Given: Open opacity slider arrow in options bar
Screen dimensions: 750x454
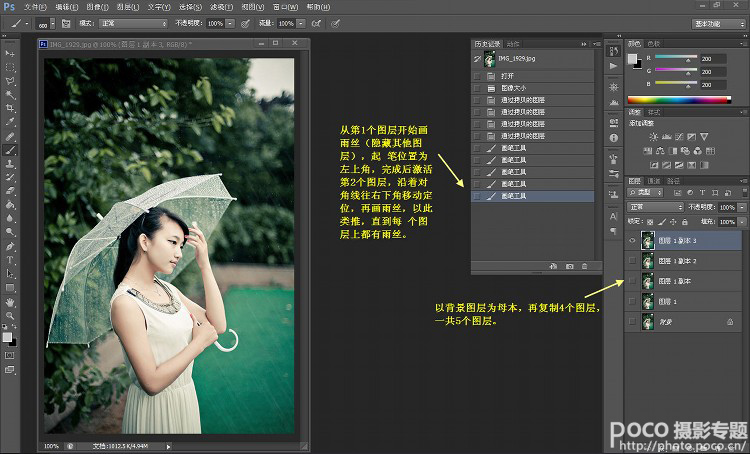Looking at the screenshot, I should tap(230, 23).
